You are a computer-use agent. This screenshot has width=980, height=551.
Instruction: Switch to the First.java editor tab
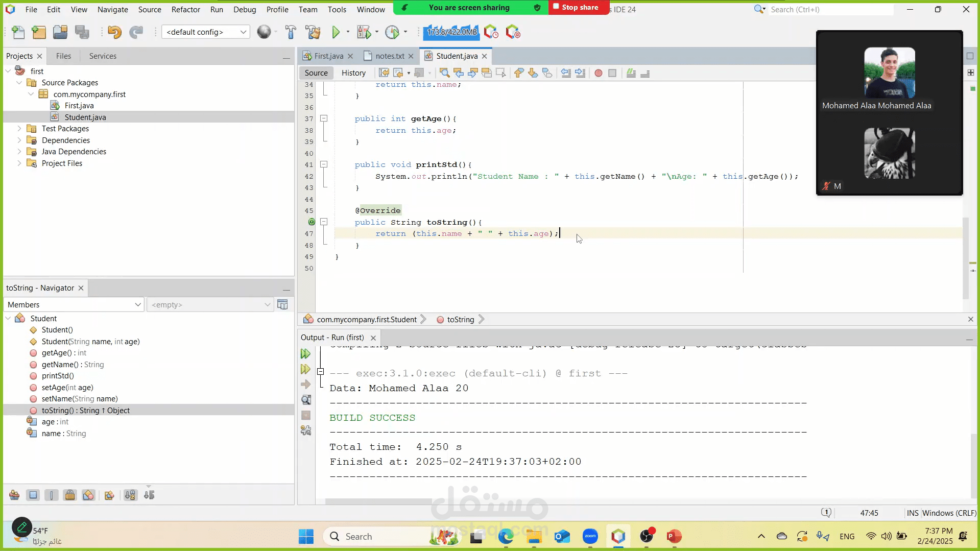click(x=328, y=56)
